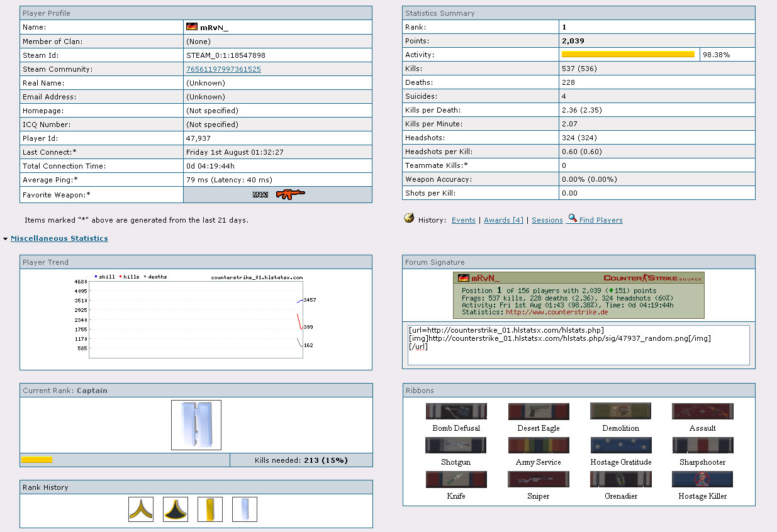Open the Steam Community profile link
Screen dimensions: 777x532
(223, 69)
